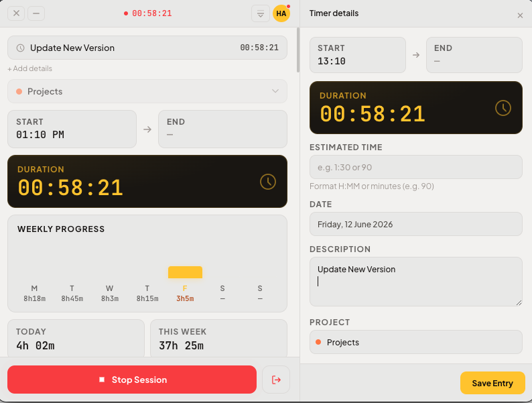Viewport: 532px width, 403px height.
Task: Click the clock icon in the left Duration card
Action: pyautogui.click(x=268, y=182)
